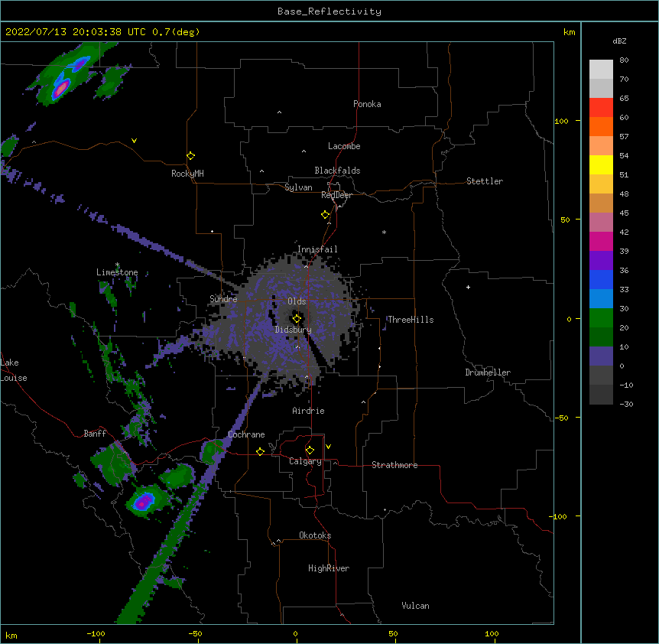The height and width of the screenshot is (644, 659).
Task: Click the bright yellow 54 dBZ legend swatch
Action: (601, 164)
